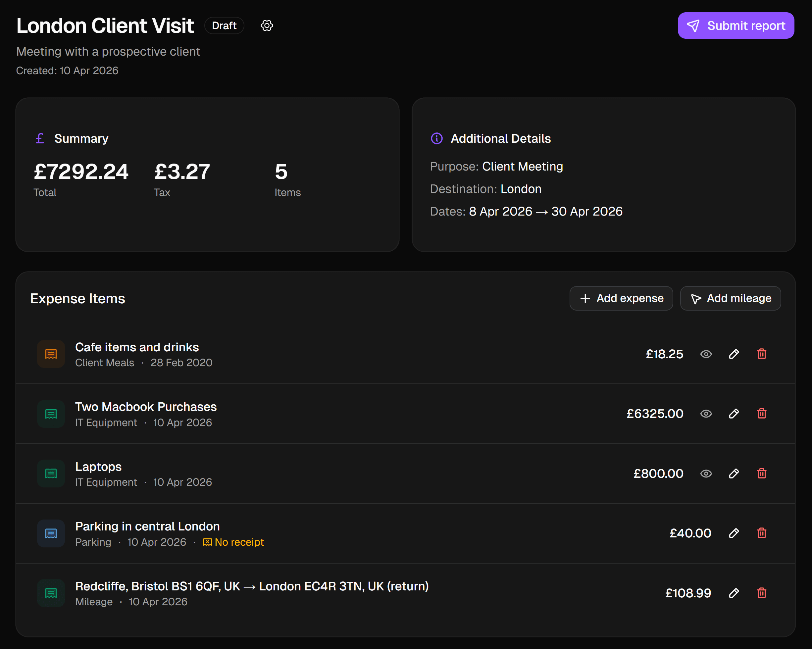
Task: Open report settings gear icon
Action: 267,25
